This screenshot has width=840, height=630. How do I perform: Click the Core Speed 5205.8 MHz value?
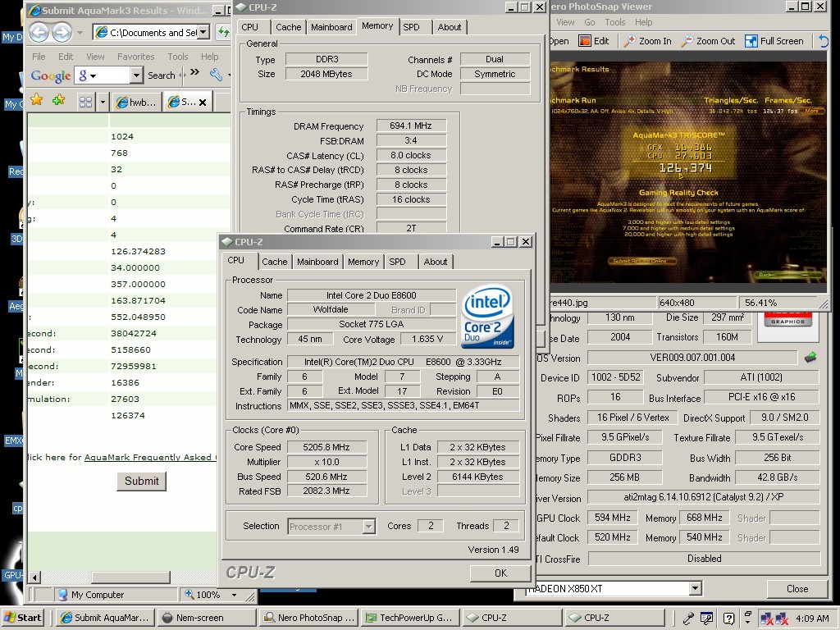(326, 447)
